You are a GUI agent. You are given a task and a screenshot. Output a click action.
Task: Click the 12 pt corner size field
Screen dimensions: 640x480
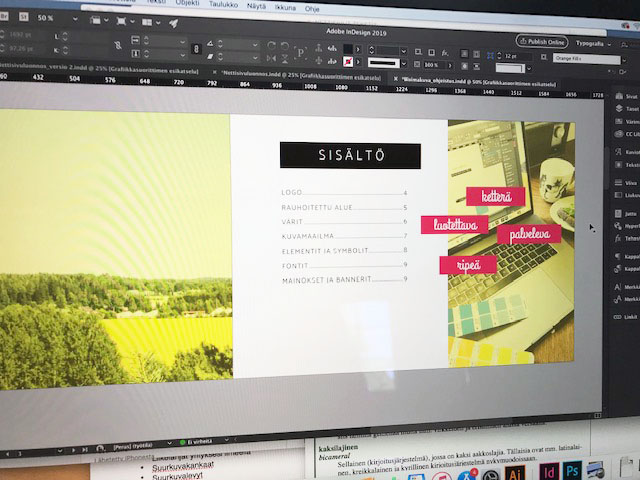point(518,56)
